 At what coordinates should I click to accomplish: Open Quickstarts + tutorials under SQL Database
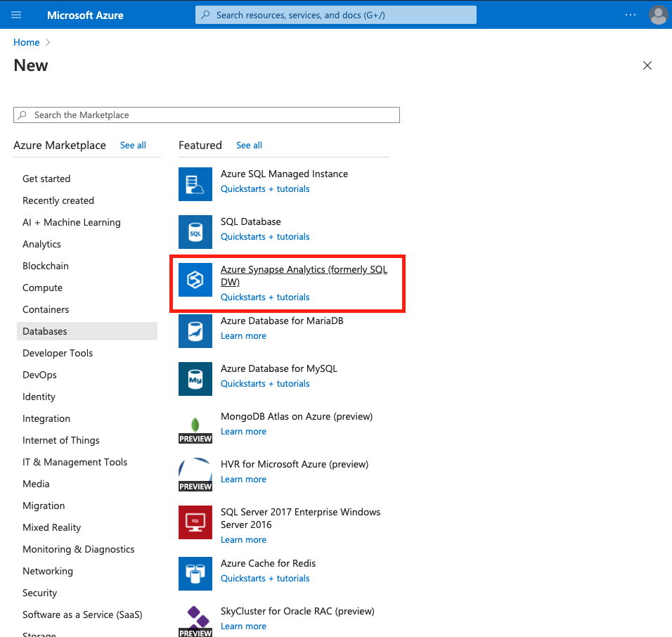click(x=265, y=236)
